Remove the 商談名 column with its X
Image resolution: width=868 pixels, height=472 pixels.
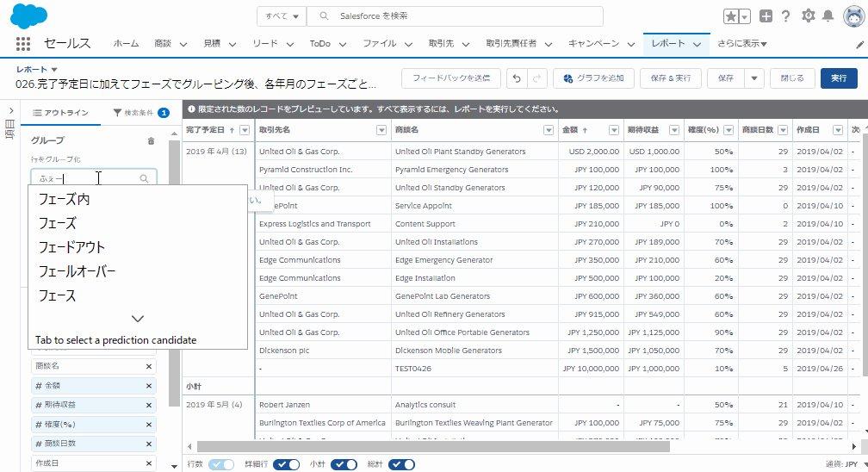point(148,366)
